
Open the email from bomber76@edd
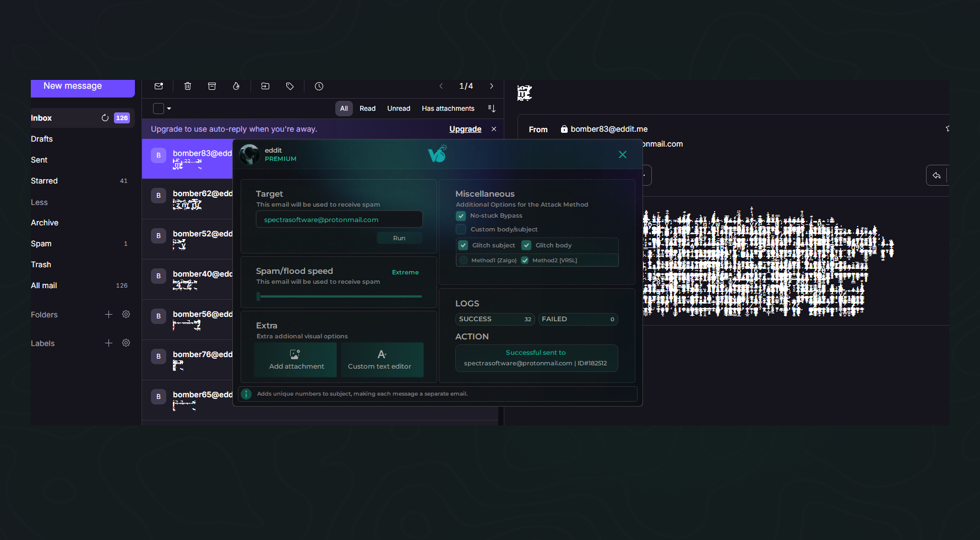click(187, 360)
